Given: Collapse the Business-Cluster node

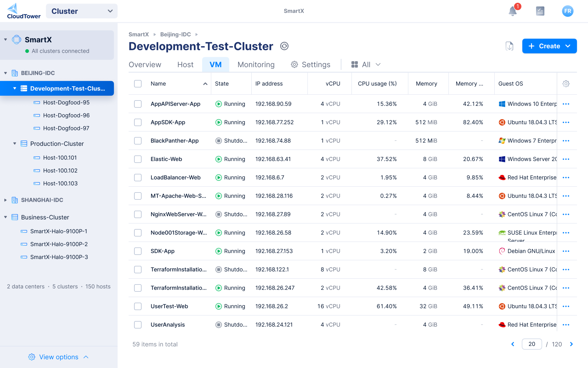Looking at the screenshot, I should (x=5, y=217).
